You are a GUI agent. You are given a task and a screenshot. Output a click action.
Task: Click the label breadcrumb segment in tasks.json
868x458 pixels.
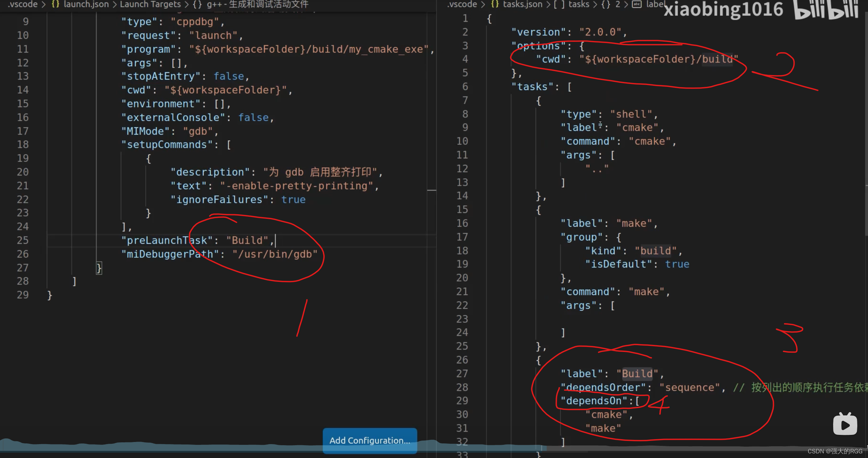point(655,4)
